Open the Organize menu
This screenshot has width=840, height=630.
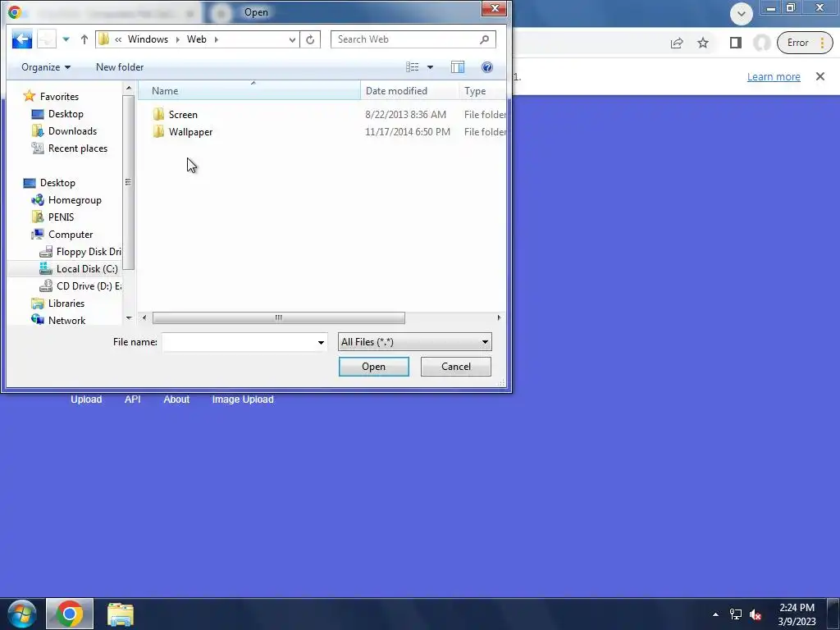pos(46,67)
